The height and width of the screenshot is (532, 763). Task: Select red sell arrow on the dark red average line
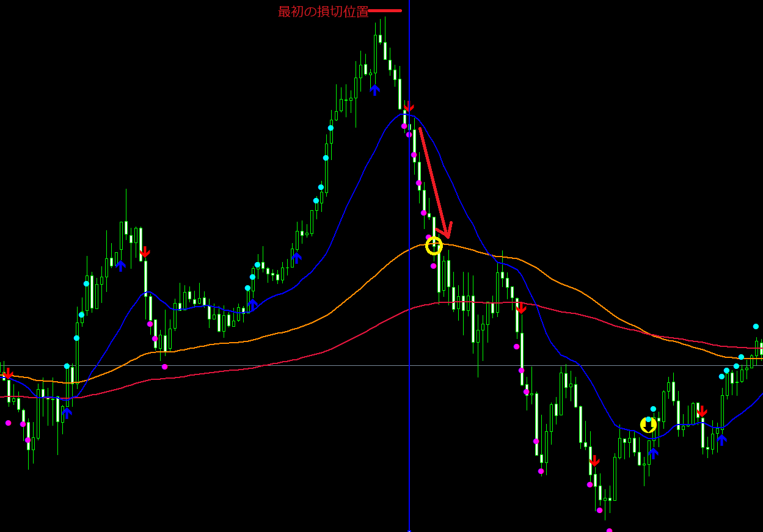(x=521, y=308)
